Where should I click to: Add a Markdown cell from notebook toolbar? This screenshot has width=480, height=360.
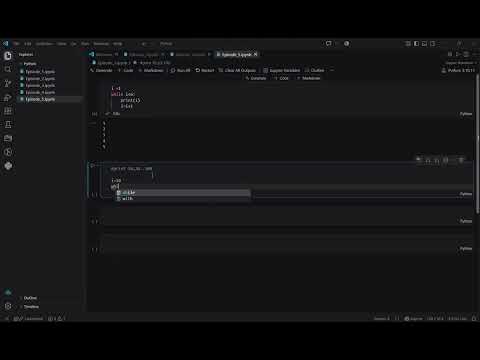[x=151, y=70]
